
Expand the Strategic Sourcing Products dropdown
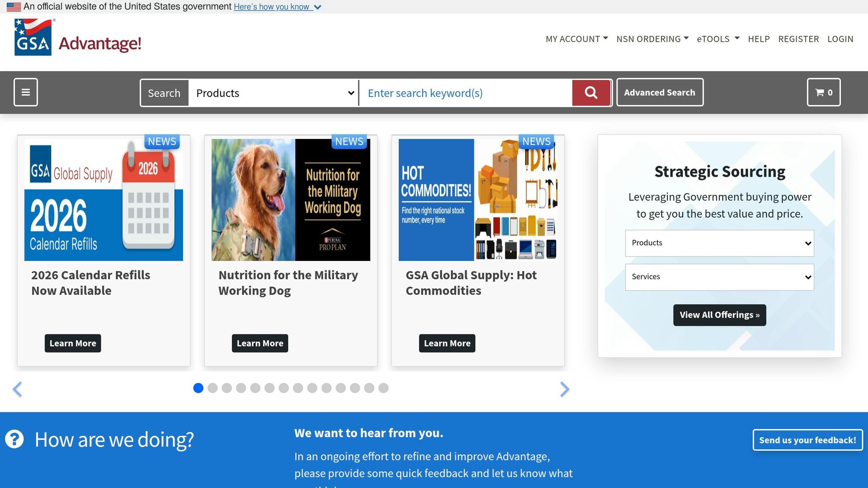pyautogui.click(x=719, y=243)
